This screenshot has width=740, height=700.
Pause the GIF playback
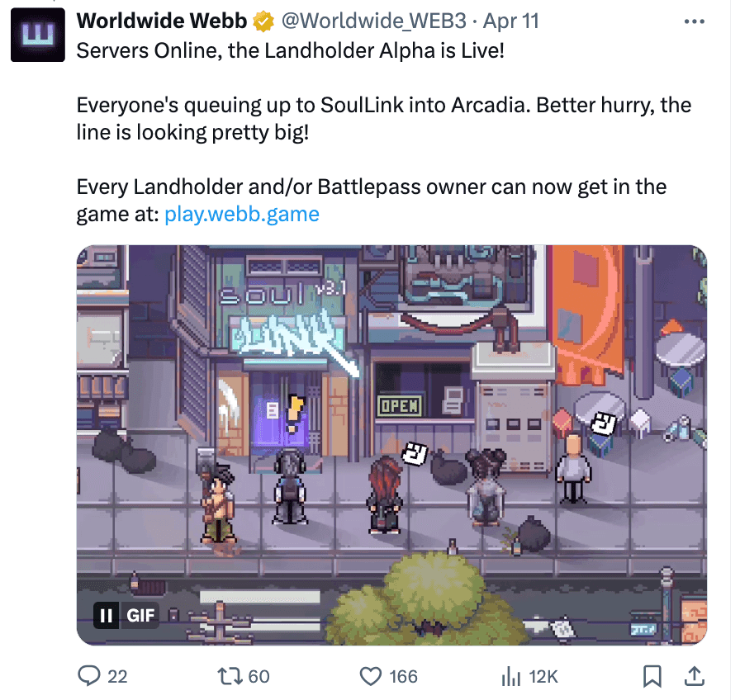[x=107, y=616]
